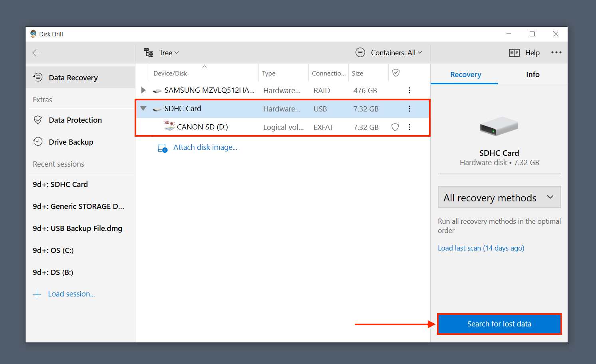Close the Disk Drill window

tap(556, 34)
